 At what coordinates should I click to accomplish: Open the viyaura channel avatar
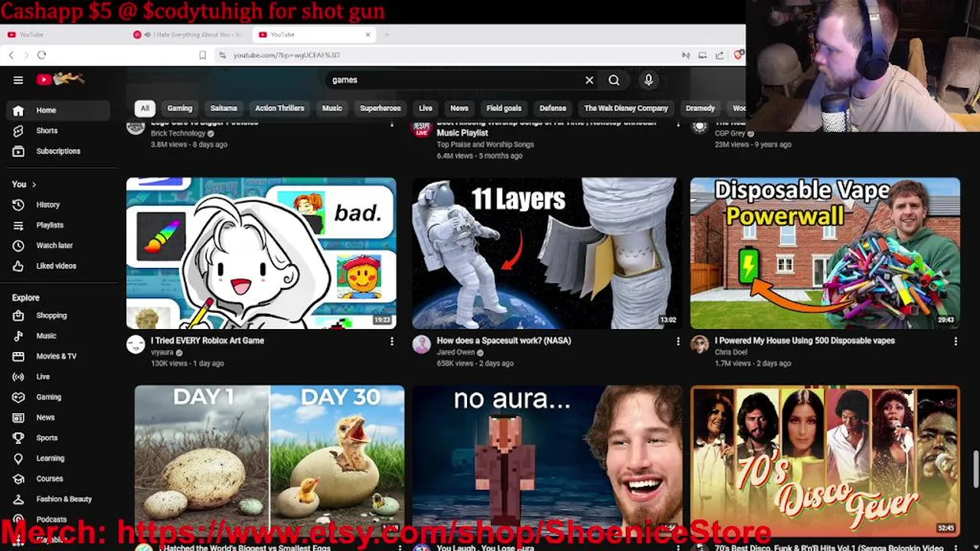[136, 344]
